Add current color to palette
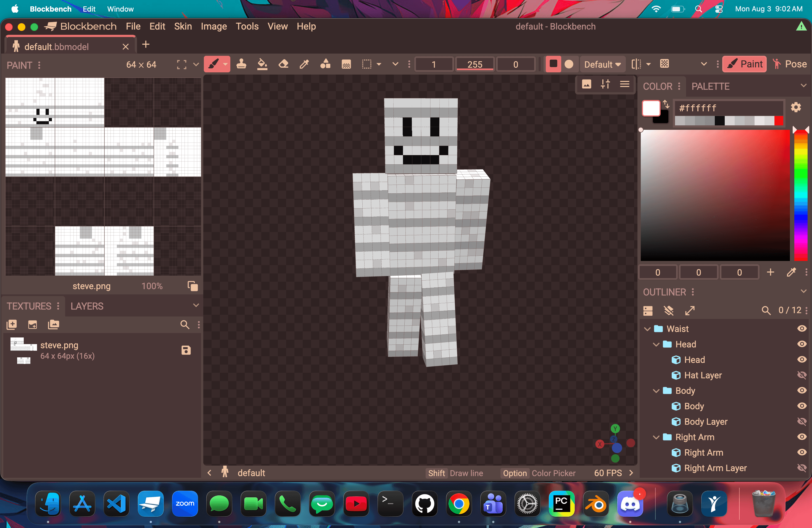This screenshot has width=812, height=528. (x=770, y=272)
